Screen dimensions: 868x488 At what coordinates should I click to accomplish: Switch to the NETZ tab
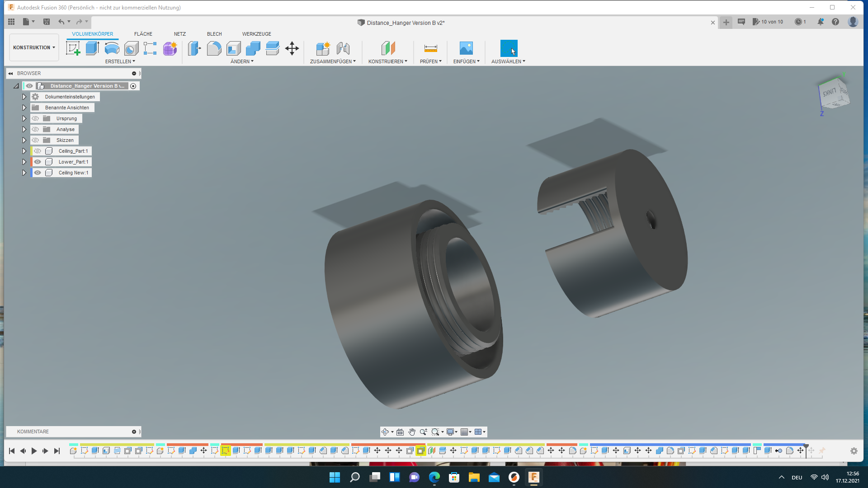(180, 34)
